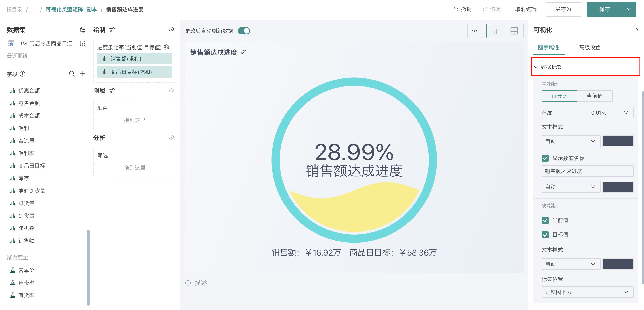This screenshot has height=310, width=644.
Task: Click the search icon in 字段 section
Action: point(72,74)
